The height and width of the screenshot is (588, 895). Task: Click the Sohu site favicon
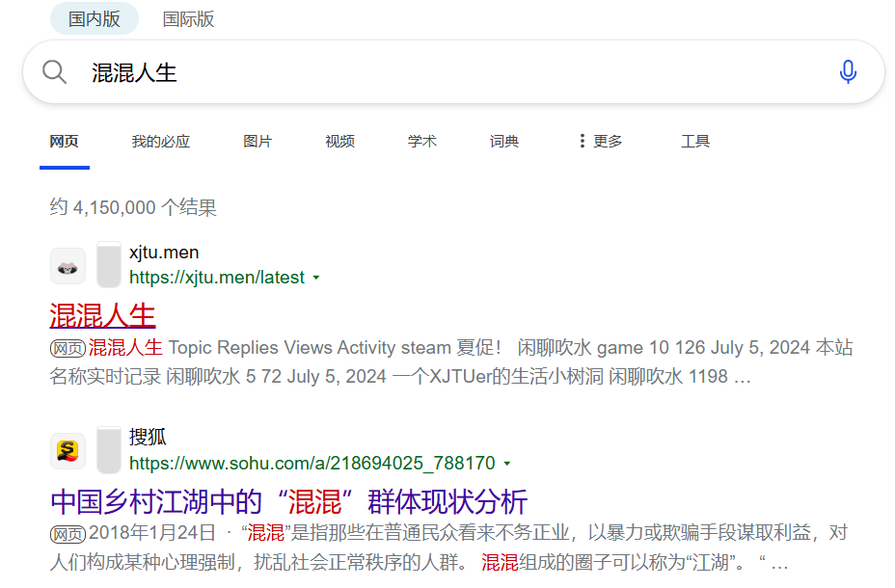(x=68, y=451)
